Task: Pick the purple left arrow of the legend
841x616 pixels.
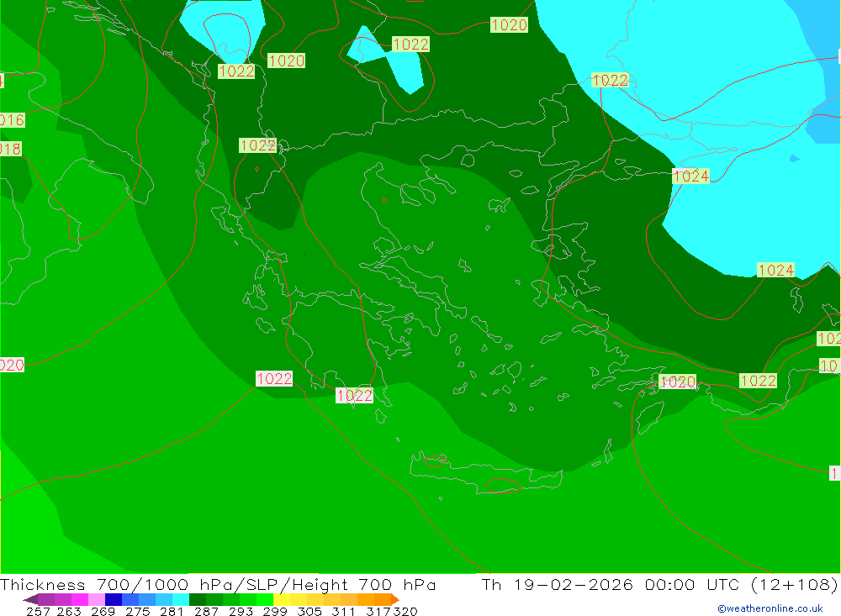Action: tap(30, 599)
